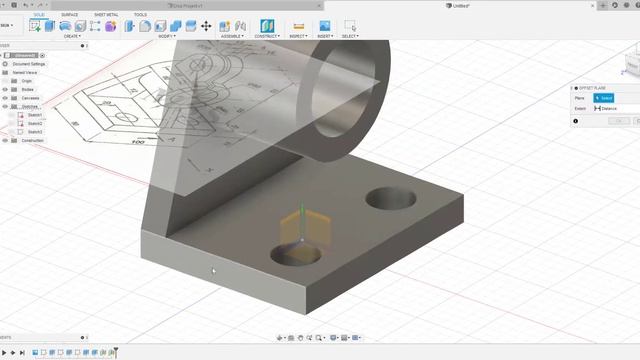This screenshot has height=360, width=640.
Task: Select the Named Views folder
Action: coord(24,72)
